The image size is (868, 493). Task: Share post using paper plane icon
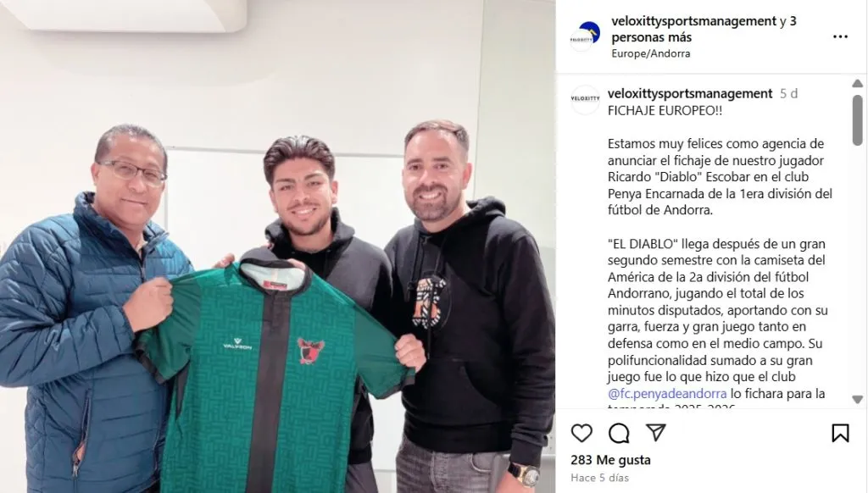pos(655,433)
